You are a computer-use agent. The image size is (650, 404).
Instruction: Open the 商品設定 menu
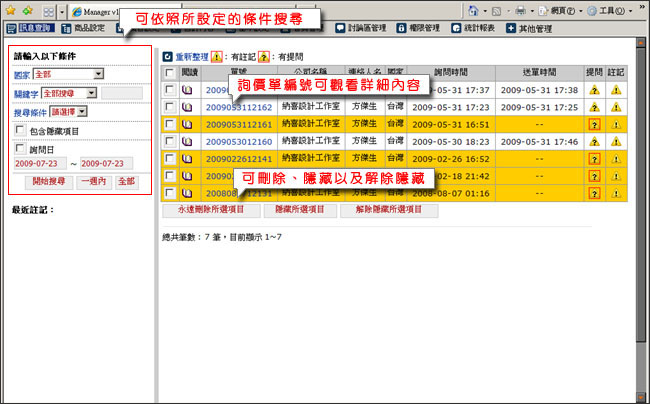83,28
